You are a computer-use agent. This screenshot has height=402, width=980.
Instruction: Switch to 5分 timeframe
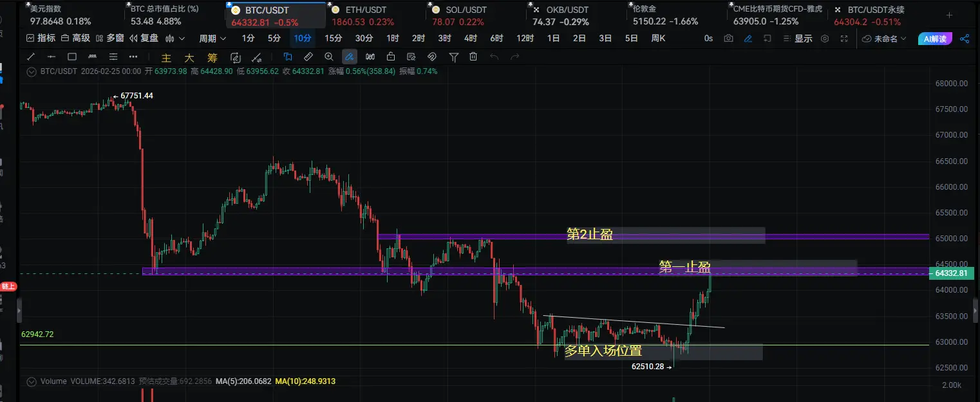(274, 38)
